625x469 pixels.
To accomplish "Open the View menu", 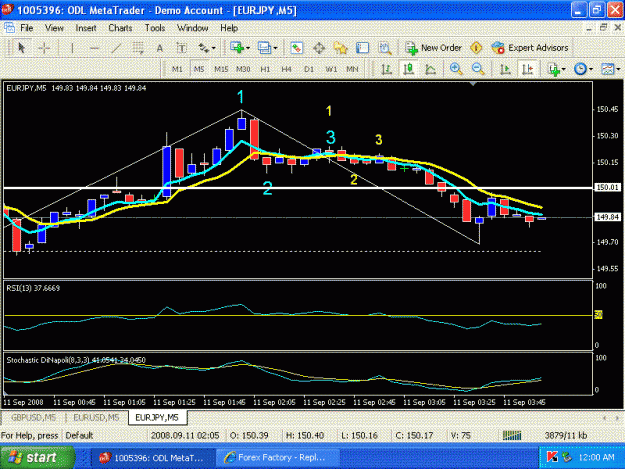I will (54, 28).
